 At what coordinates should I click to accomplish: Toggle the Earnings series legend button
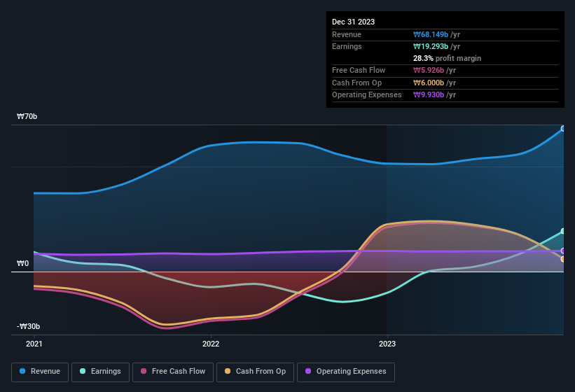[100, 372]
